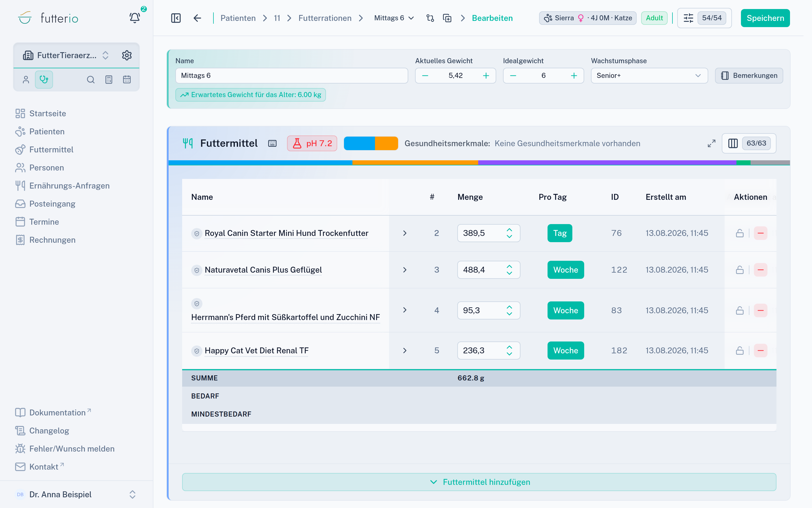Open Dokumentation external link
The height and width of the screenshot is (508, 812).
(x=53, y=413)
